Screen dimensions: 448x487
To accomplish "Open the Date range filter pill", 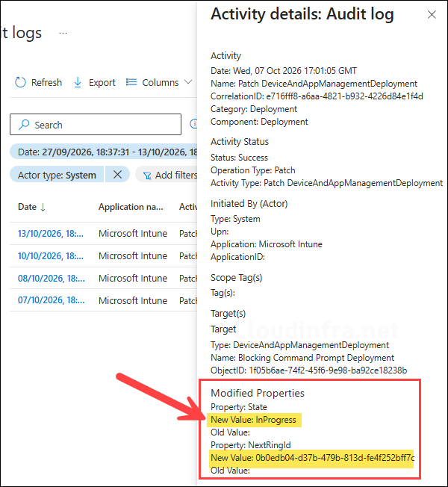I will click(x=104, y=152).
